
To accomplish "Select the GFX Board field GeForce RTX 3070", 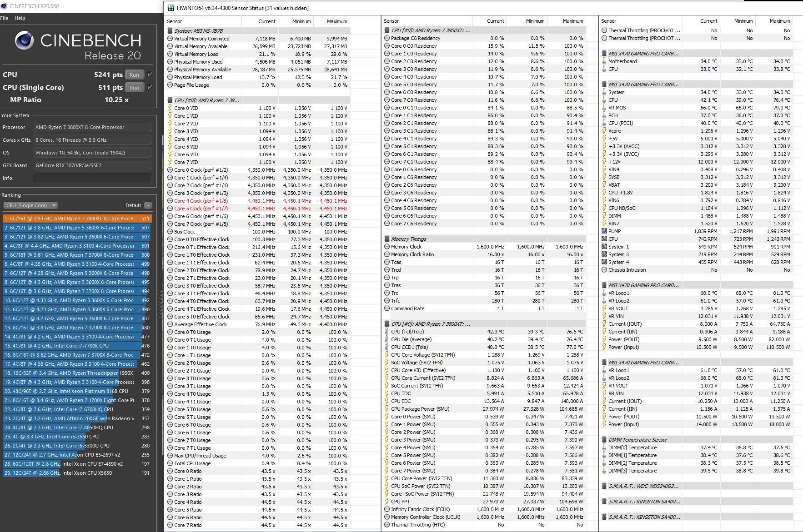I will tap(92, 165).
